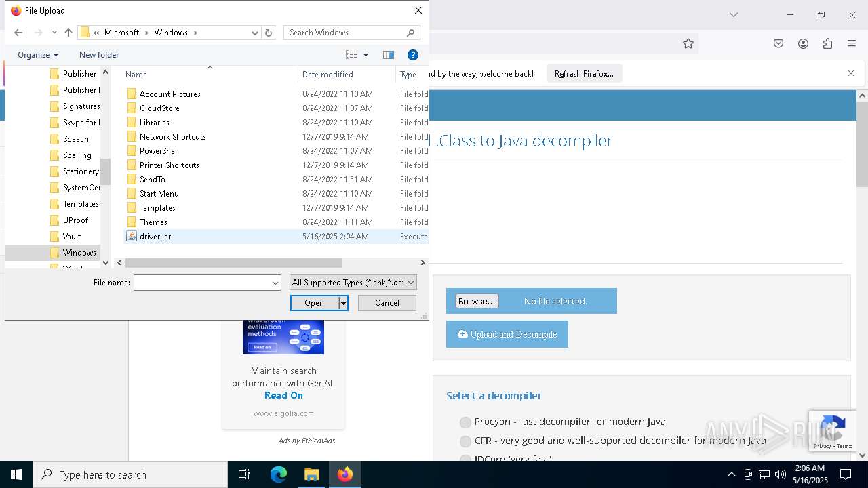
Task: Expand the File name dropdown arrow
Action: tap(275, 283)
